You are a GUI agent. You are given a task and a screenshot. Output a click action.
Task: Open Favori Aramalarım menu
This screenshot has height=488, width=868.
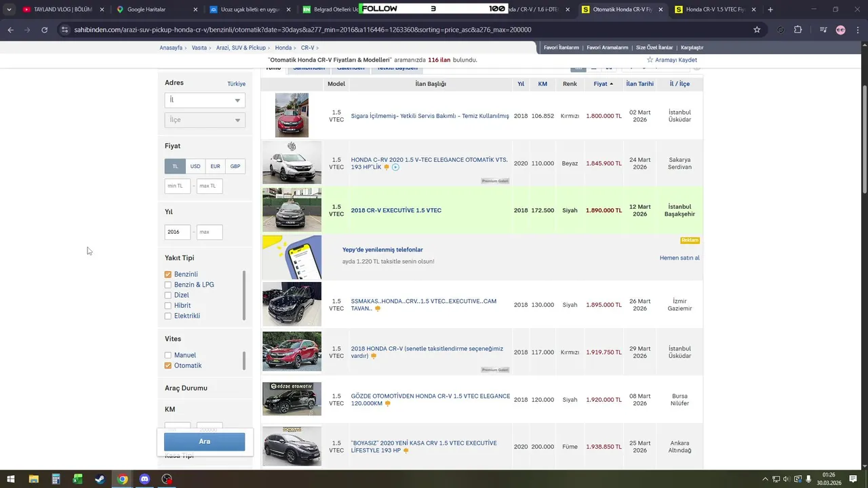tap(608, 47)
